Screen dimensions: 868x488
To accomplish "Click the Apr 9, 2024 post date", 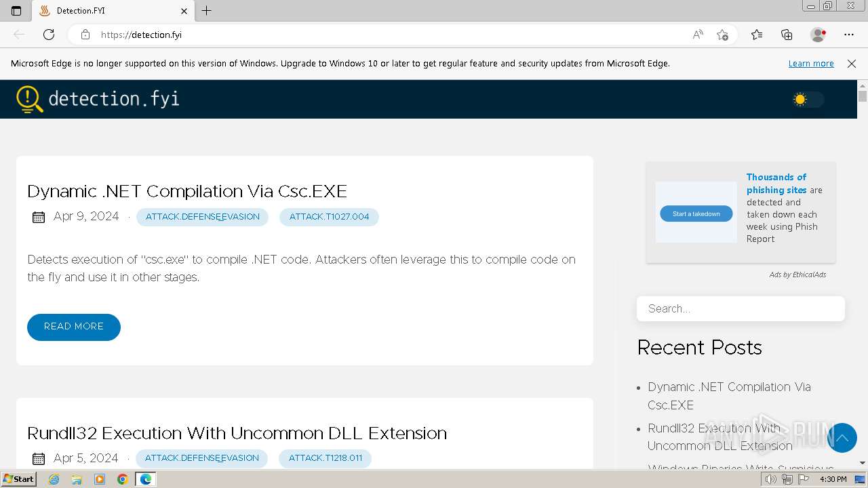I will click(86, 216).
